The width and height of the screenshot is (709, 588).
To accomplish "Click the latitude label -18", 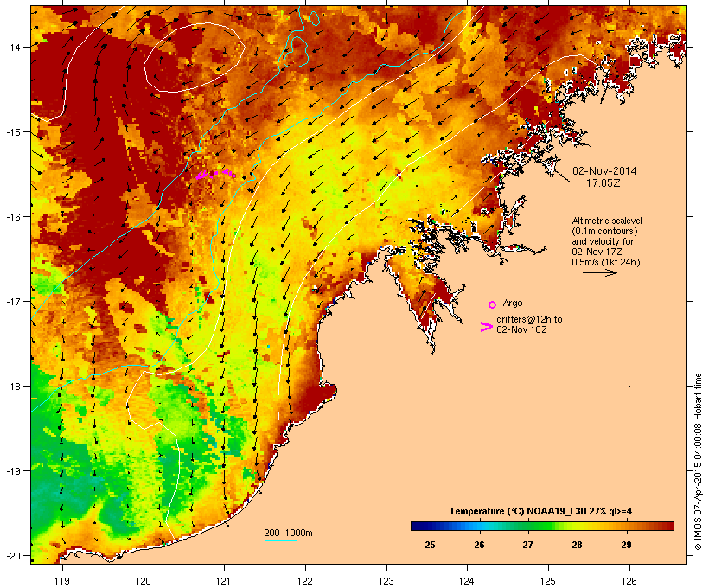I will [13, 387].
